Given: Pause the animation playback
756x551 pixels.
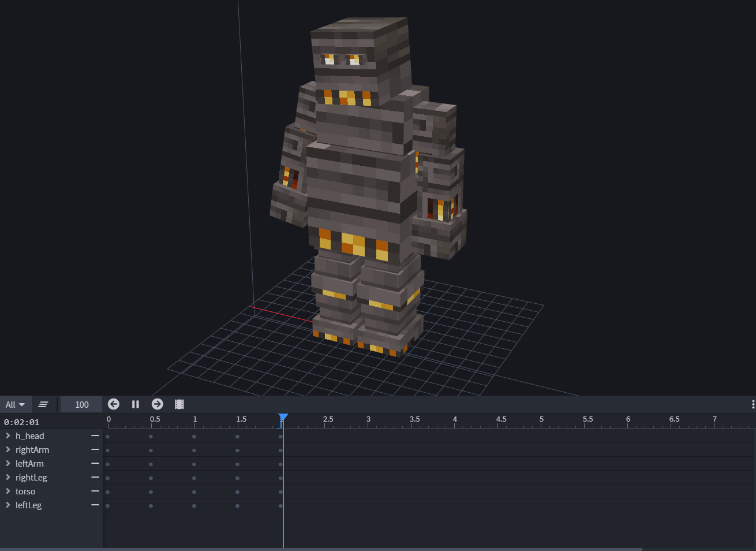Looking at the screenshot, I should 136,404.
